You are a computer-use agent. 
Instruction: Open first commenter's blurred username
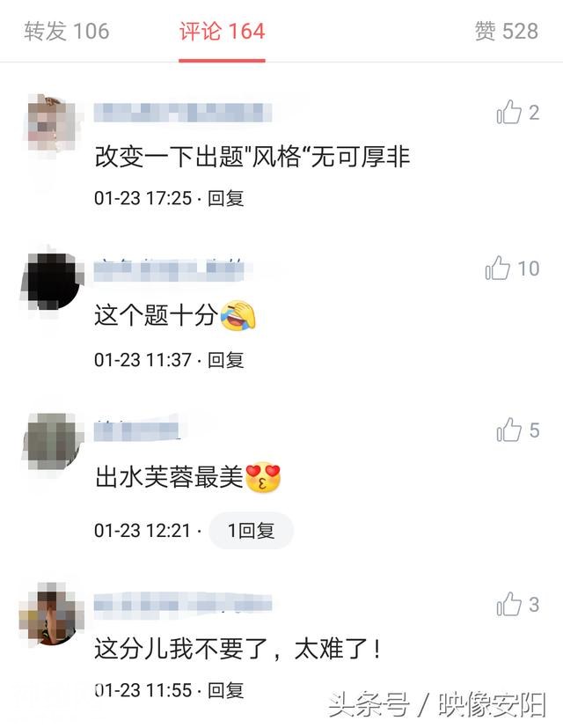[183, 113]
